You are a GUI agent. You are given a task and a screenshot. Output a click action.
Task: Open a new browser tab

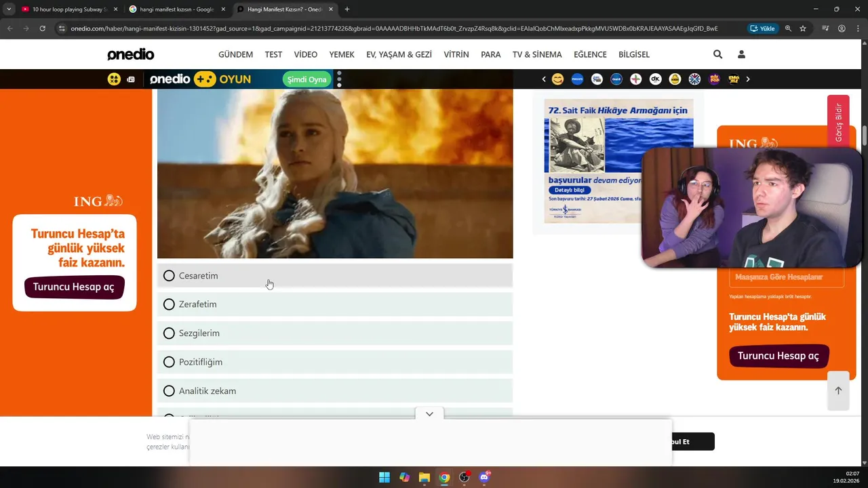347,9
